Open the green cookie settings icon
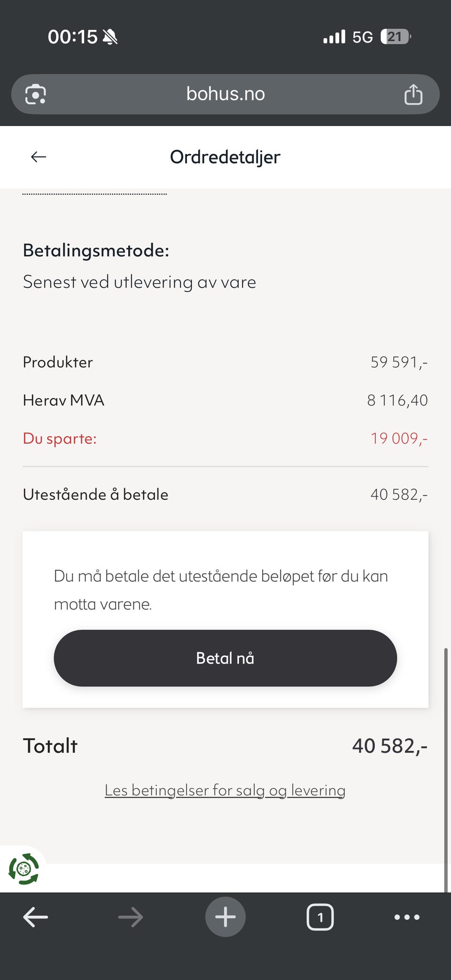The height and width of the screenshot is (980, 451). tap(23, 869)
